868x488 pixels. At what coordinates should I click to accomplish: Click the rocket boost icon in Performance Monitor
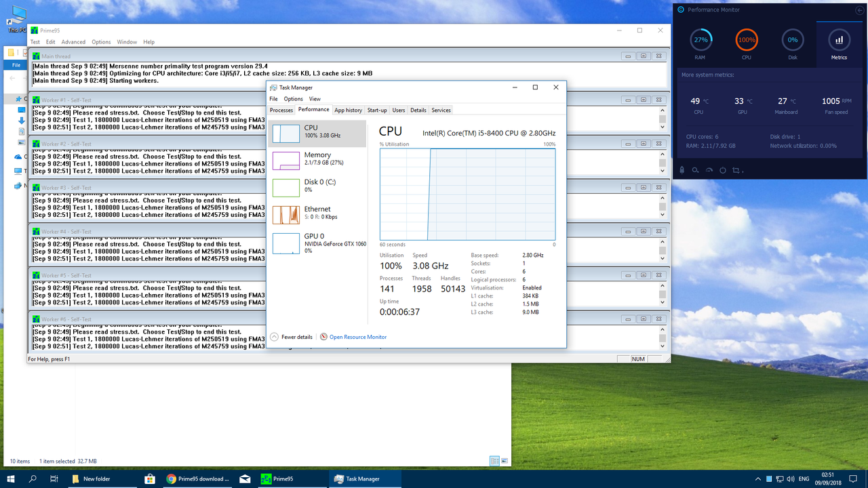(682, 169)
